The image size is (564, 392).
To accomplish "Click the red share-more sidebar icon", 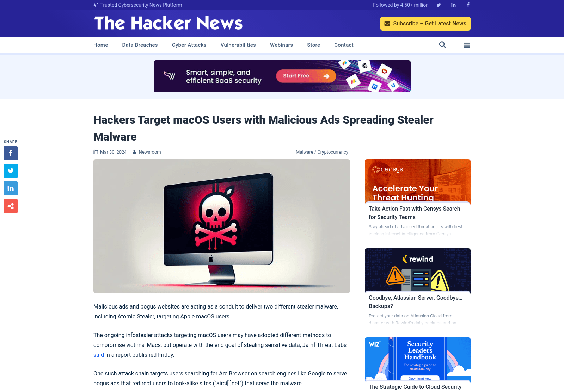I will 11,206.
